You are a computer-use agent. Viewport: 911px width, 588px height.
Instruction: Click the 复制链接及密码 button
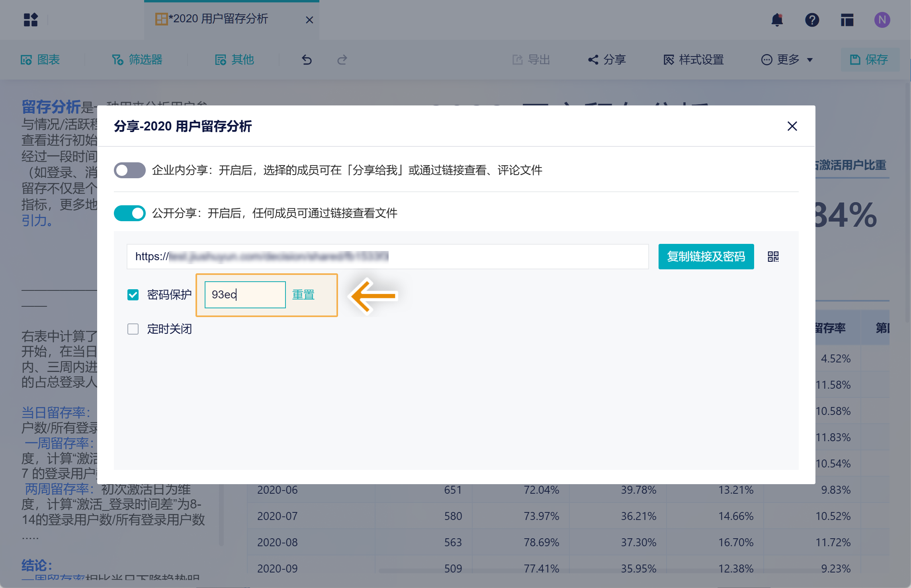click(x=706, y=257)
